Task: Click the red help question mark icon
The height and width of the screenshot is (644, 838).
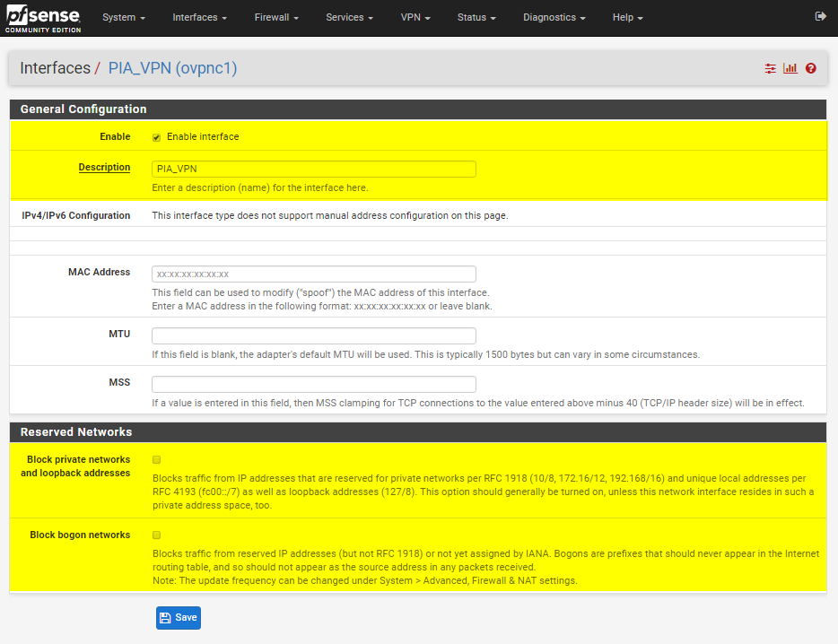Action: 811,68
